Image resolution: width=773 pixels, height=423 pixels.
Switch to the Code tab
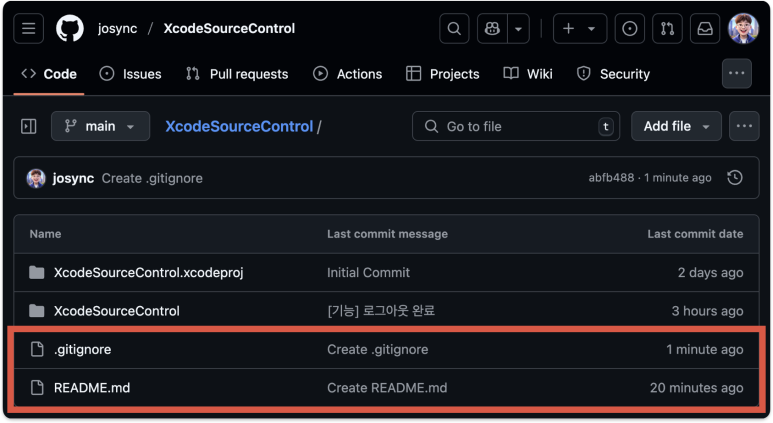coord(49,74)
